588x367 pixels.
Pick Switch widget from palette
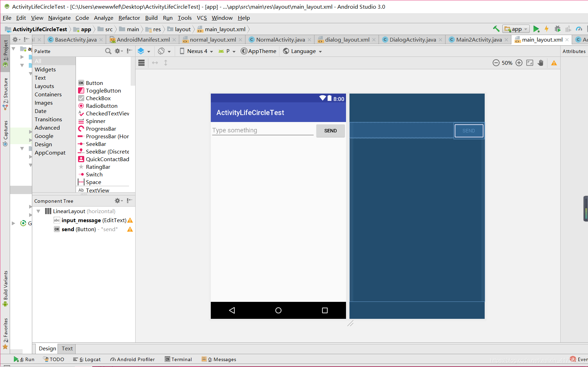pyautogui.click(x=94, y=174)
